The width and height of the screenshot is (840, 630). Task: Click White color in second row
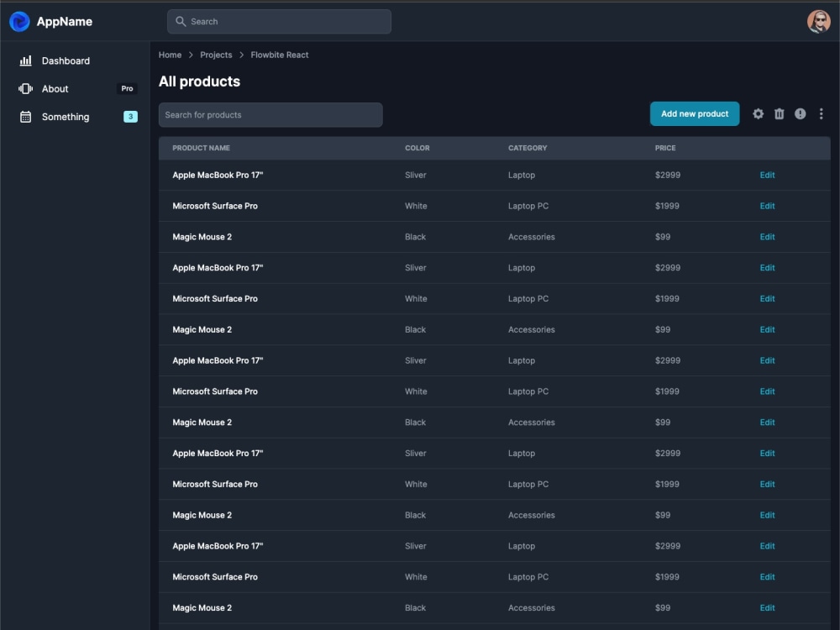[x=416, y=206]
